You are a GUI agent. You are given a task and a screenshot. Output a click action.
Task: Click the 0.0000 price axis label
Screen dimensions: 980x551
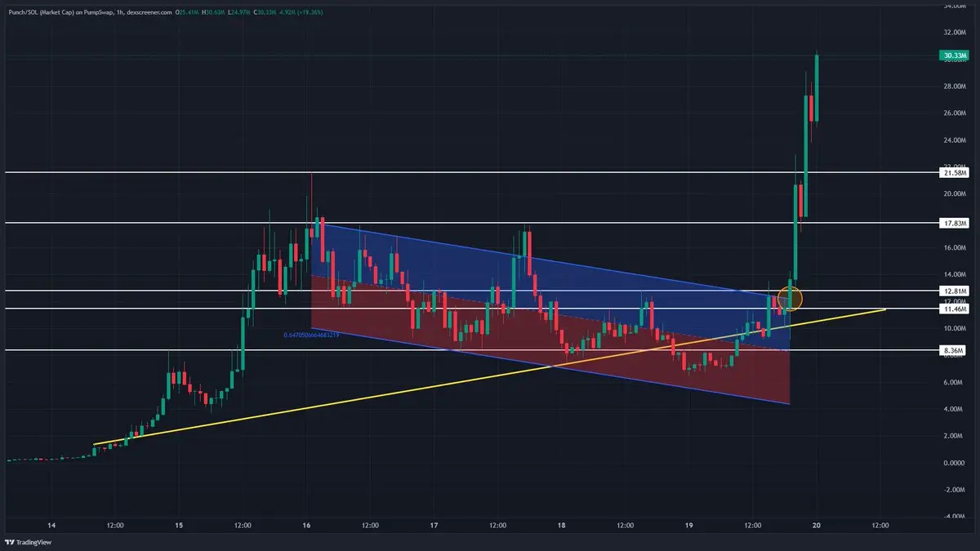(x=954, y=464)
